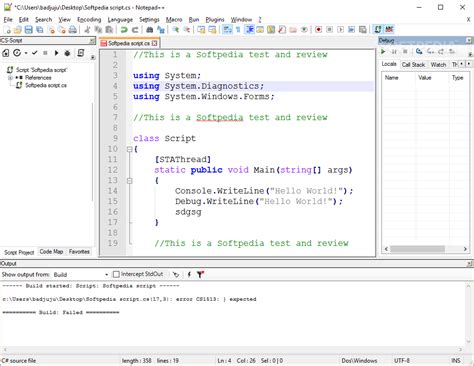The width and height of the screenshot is (474, 366).
Task: Collapse the class Script fold at line 10
Action: point(129,149)
